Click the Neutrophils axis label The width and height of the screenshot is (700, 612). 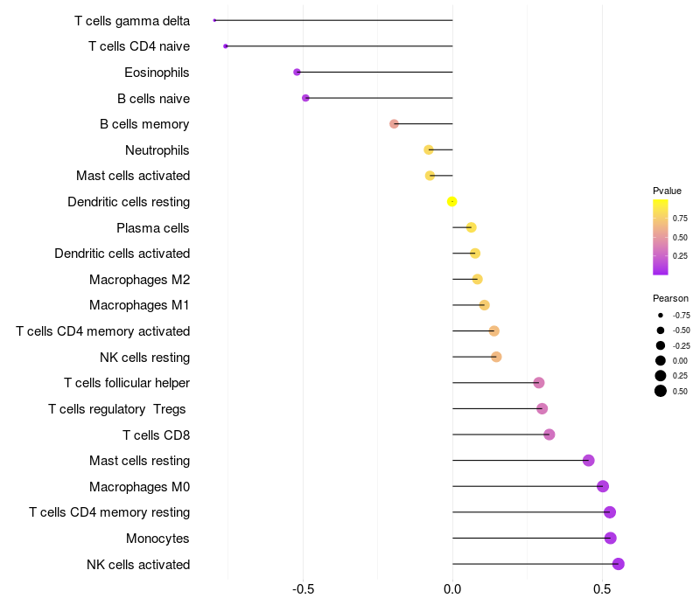click(x=157, y=150)
